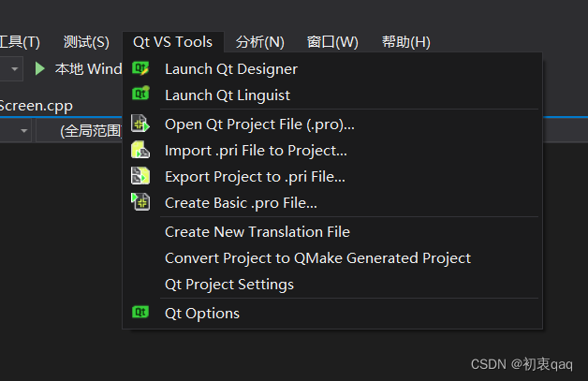
Task: Click the Qt Options green icon
Action: click(x=140, y=312)
